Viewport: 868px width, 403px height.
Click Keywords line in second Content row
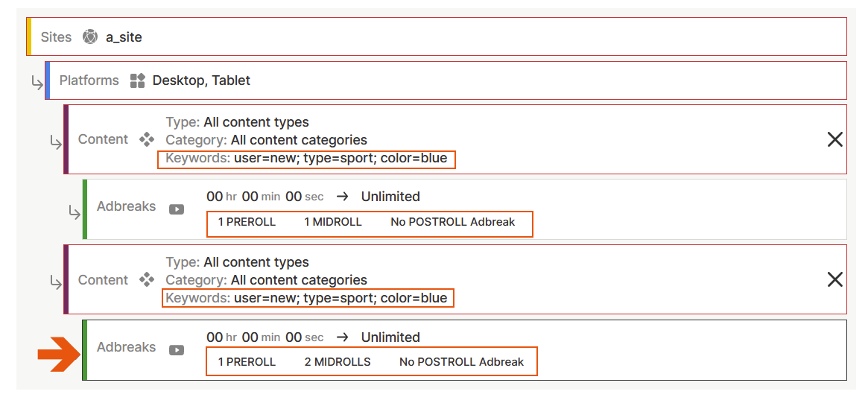click(306, 299)
